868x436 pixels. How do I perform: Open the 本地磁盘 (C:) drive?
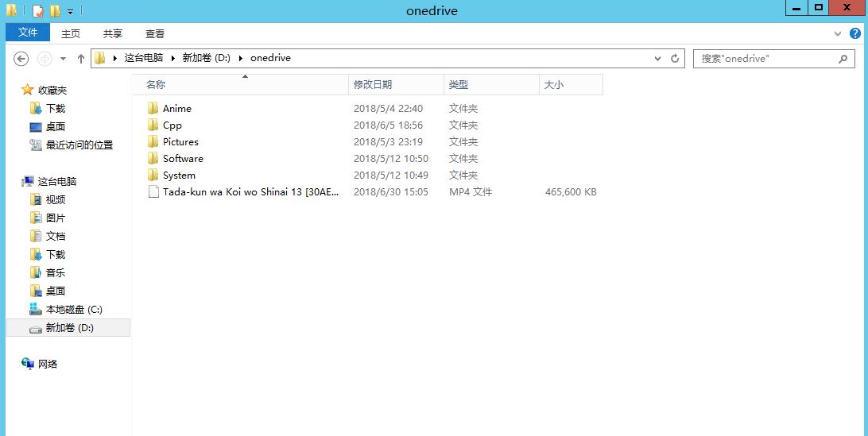73,310
